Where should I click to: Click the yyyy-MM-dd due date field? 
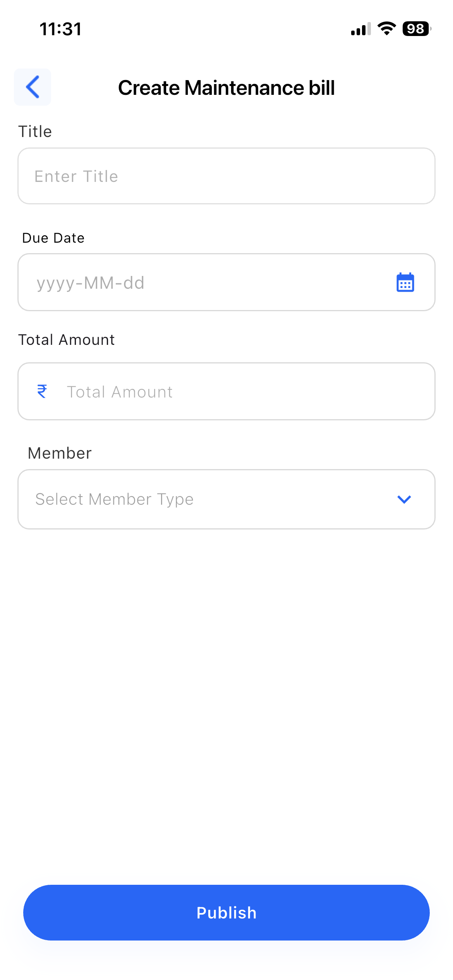click(194, 283)
